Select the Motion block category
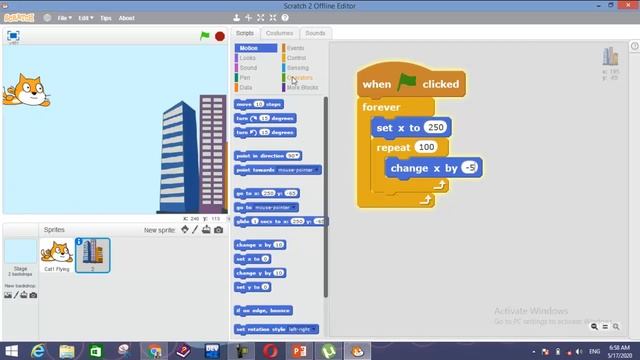This screenshot has height=360, width=640. point(256,48)
